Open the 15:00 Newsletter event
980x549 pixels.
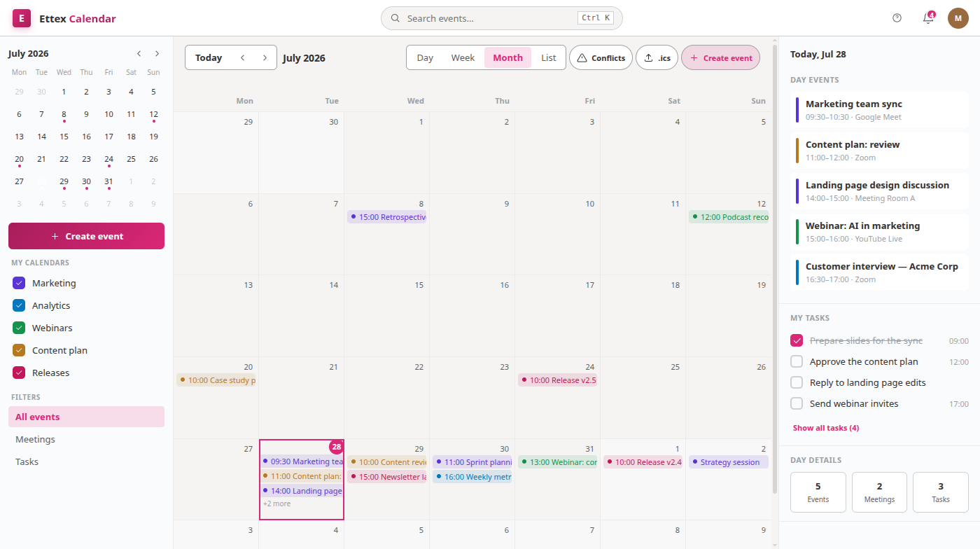point(387,477)
